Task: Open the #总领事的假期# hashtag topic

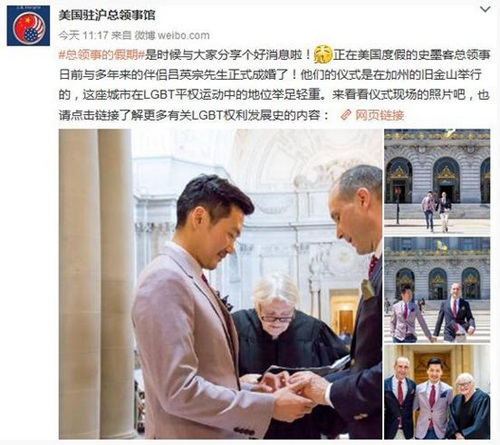Action: [x=102, y=55]
